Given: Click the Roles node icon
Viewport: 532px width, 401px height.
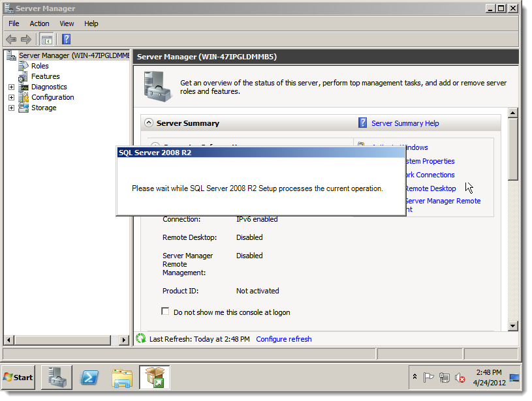Looking at the screenshot, I should (x=23, y=66).
